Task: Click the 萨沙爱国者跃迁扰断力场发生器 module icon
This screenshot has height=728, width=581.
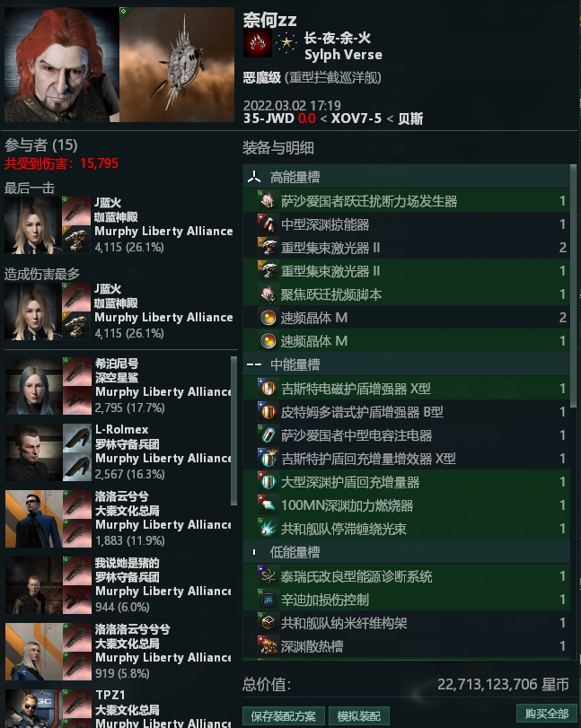Action: 268,200
